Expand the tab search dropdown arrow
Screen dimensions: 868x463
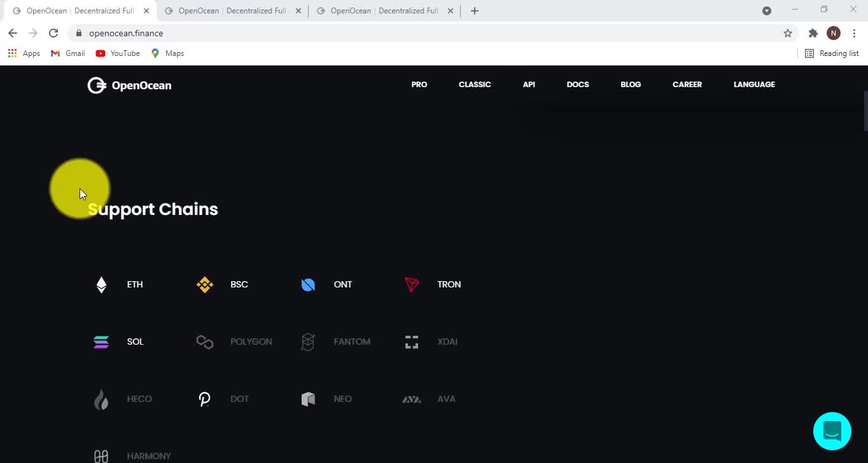[767, 10]
